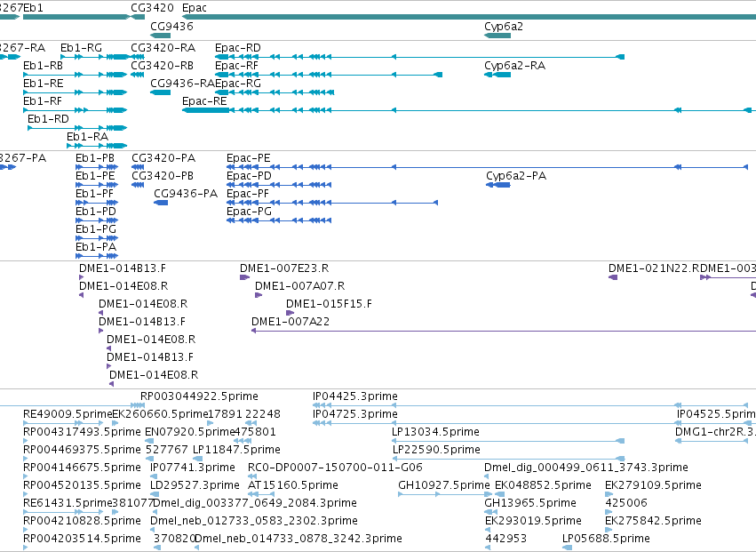Select the EK260660.5prime EST label
756x552 pixels.
[160, 414]
